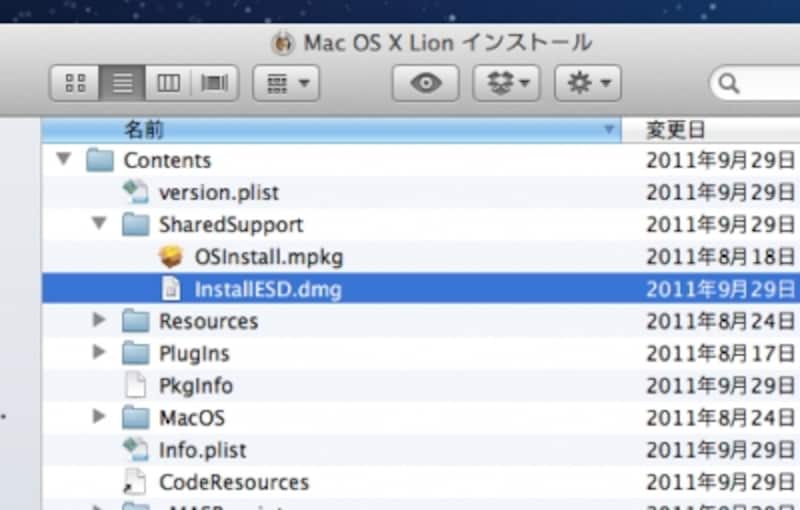Image resolution: width=800 pixels, height=510 pixels.
Task: Sort by 変更日 column header
Action: click(711, 130)
